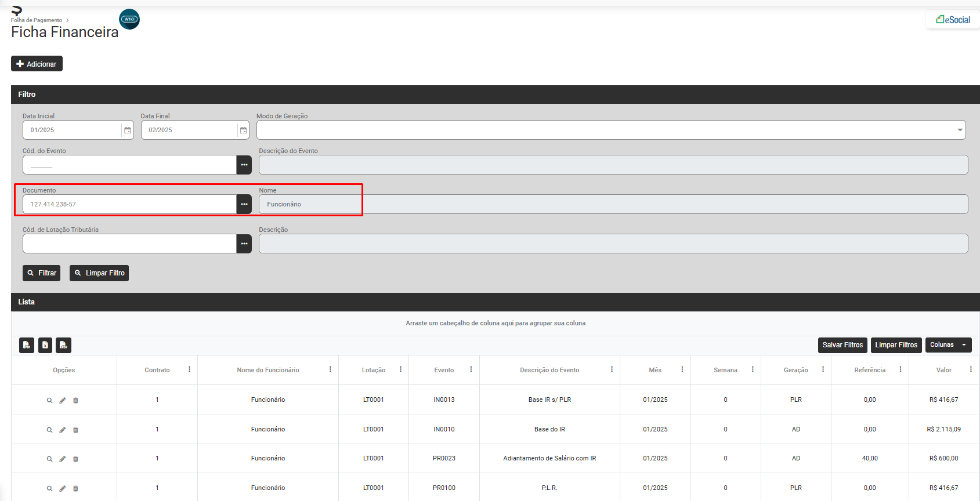980x501 pixels.
Task: Open lookup for Documento field
Action: (x=244, y=204)
